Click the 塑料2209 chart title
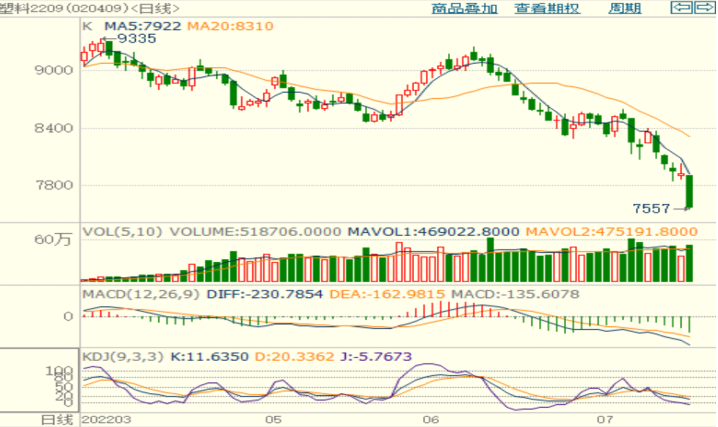718x427 pixels. (30, 8)
